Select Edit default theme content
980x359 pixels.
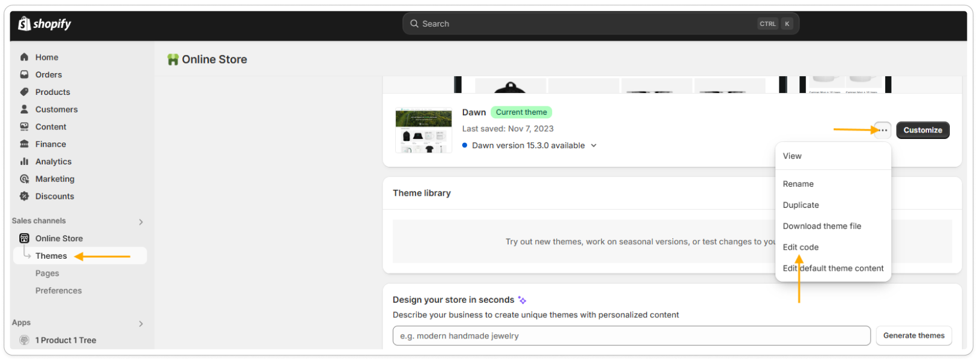pyautogui.click(x=833, y=268)
